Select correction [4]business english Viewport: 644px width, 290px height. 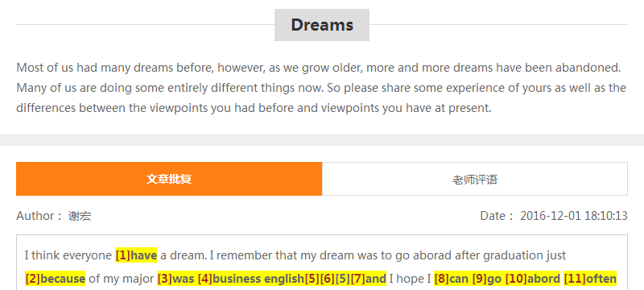pos(251,279)
